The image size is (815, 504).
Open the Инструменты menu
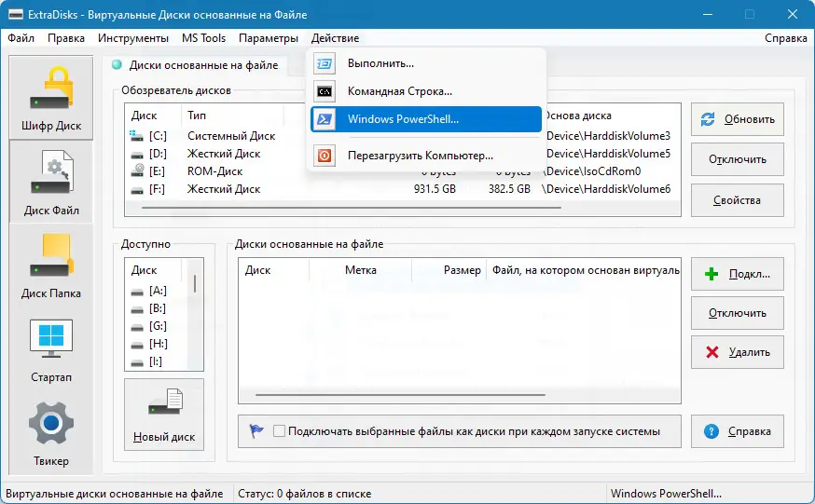(133, 38)
